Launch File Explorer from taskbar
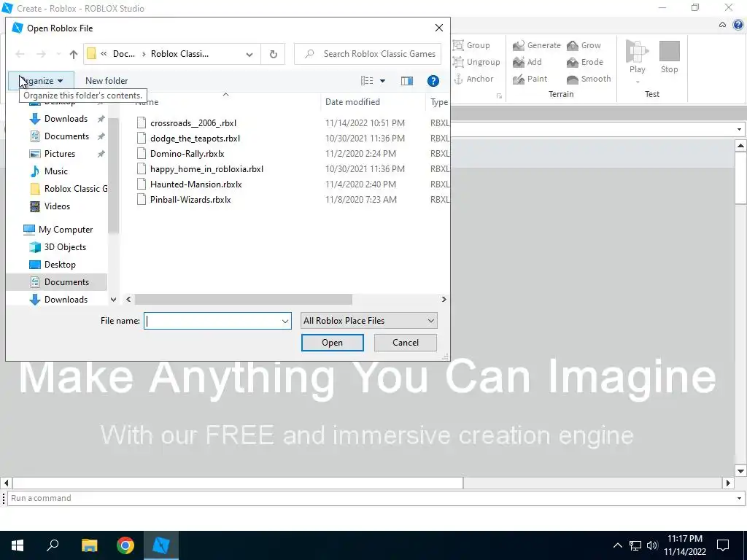The image size is (747, 560). pos(89,545)
